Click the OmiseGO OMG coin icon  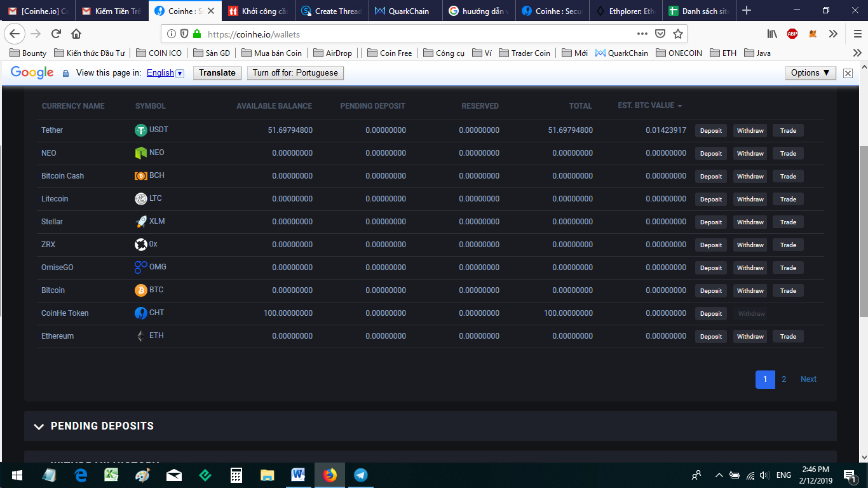coord(141,268)
